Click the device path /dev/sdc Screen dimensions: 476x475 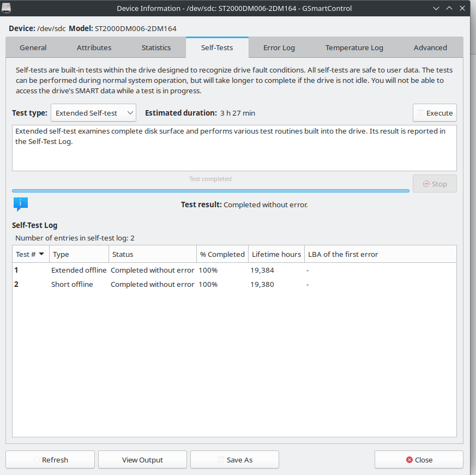tap(51, 28)
